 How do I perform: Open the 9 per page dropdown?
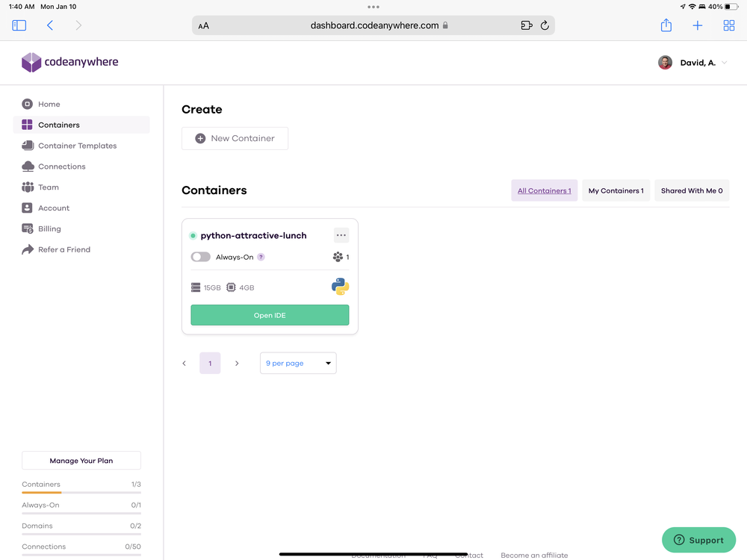tap(298, 363)
